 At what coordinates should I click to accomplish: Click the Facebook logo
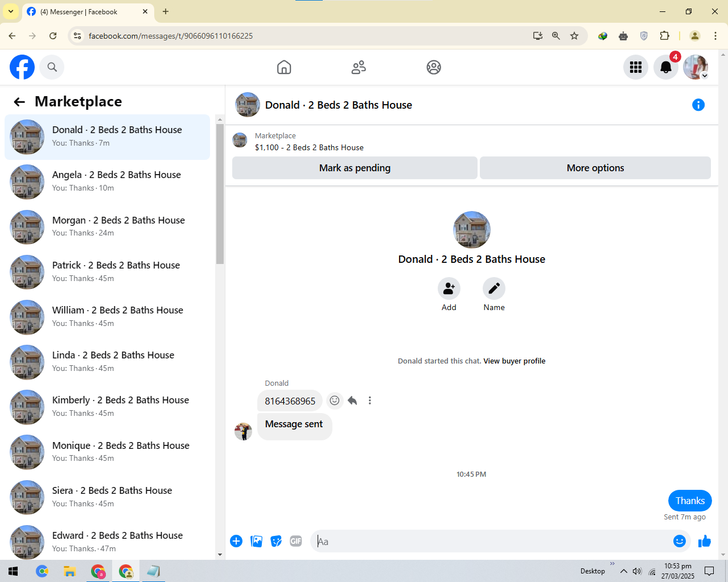pyautogui.click(x=22, y=67)
